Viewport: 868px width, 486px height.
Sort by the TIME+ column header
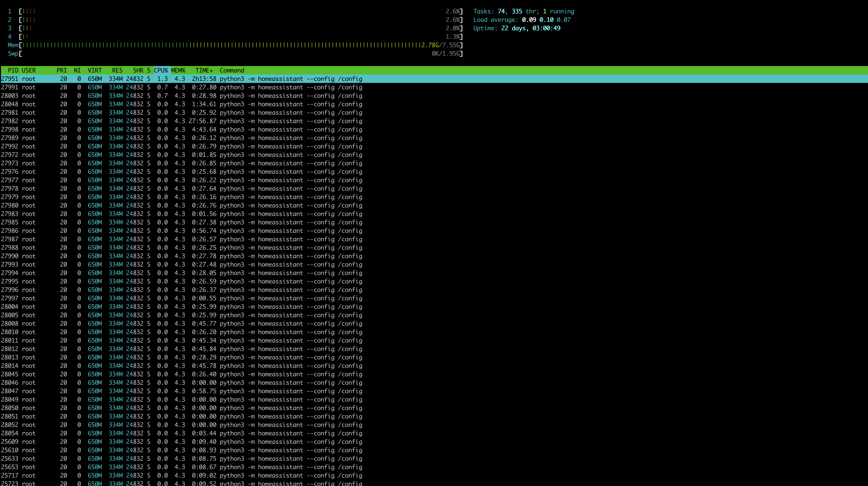(204, 70)
